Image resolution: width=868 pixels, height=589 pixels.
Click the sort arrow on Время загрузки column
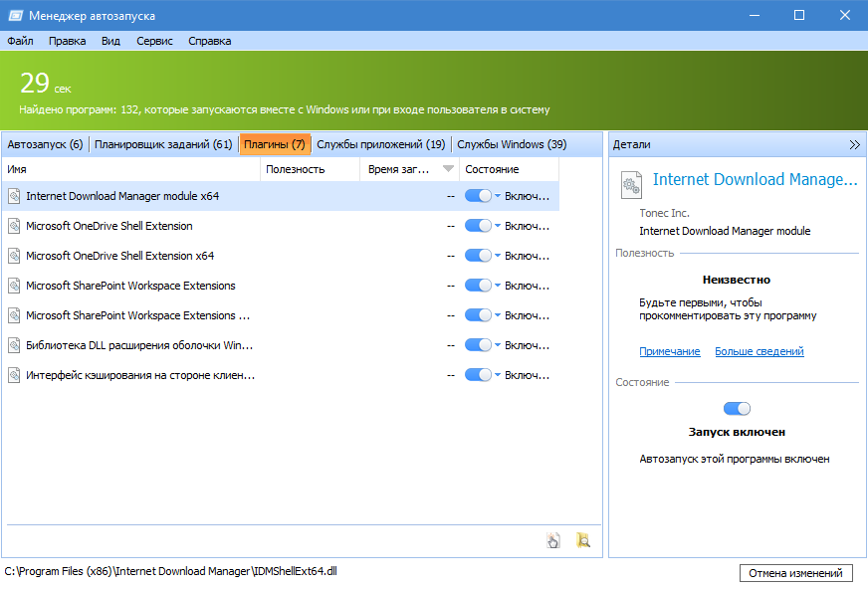coord(448,169)
